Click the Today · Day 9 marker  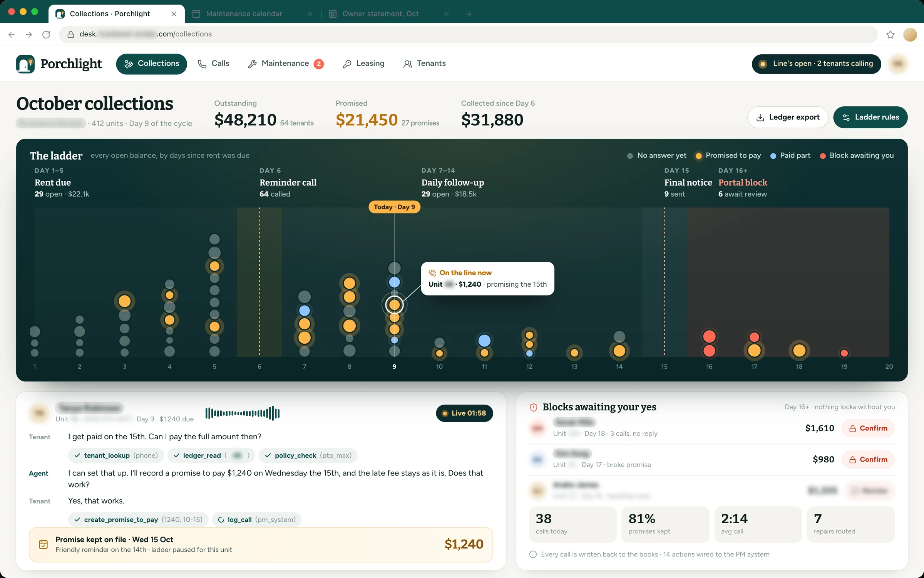coord(394,207)
